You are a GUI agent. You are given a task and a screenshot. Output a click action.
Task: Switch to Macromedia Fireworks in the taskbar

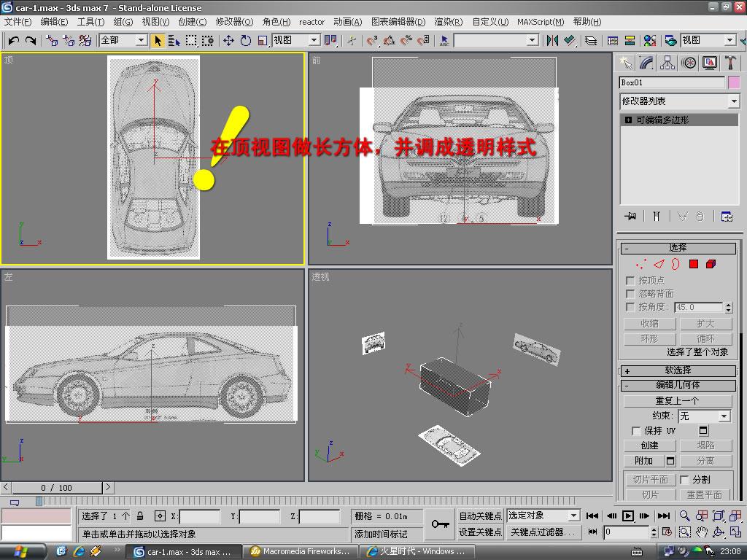click(300, 551)
